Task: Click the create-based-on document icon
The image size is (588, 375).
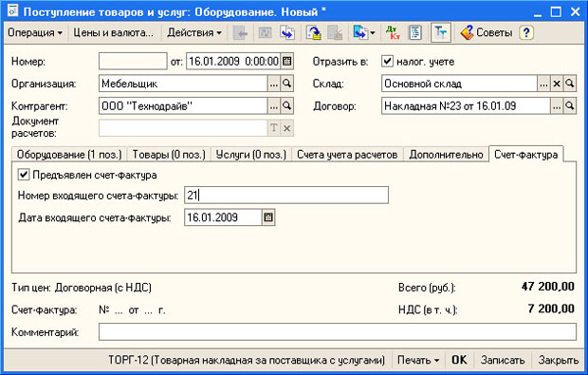Action: click(x=360, y=33)
